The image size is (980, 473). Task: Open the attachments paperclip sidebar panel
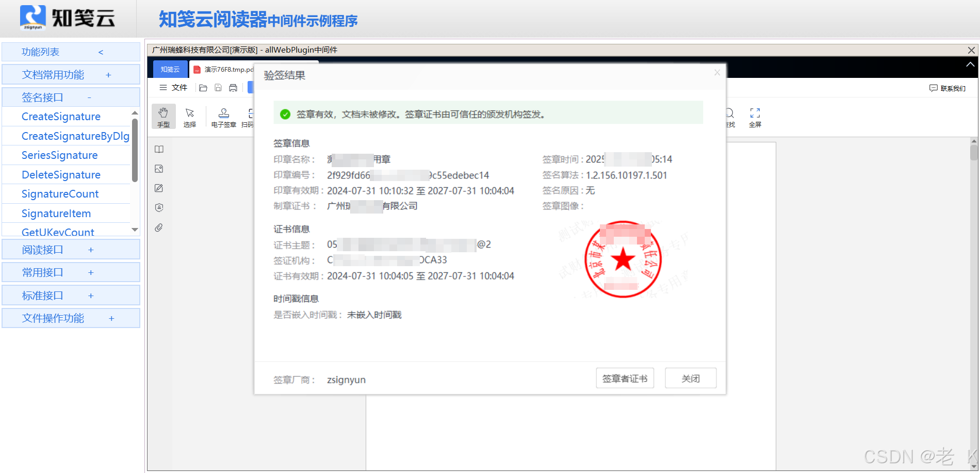(x=159, y=227)
